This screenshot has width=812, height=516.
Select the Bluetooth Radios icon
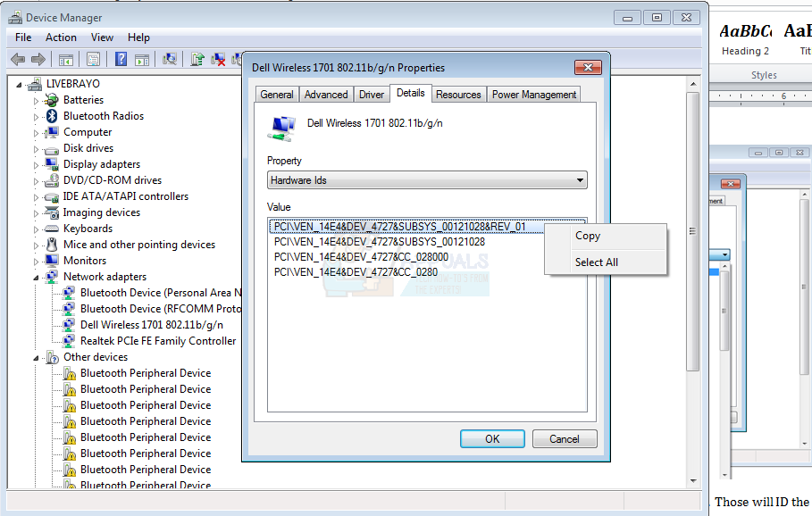tap(51, 116)
